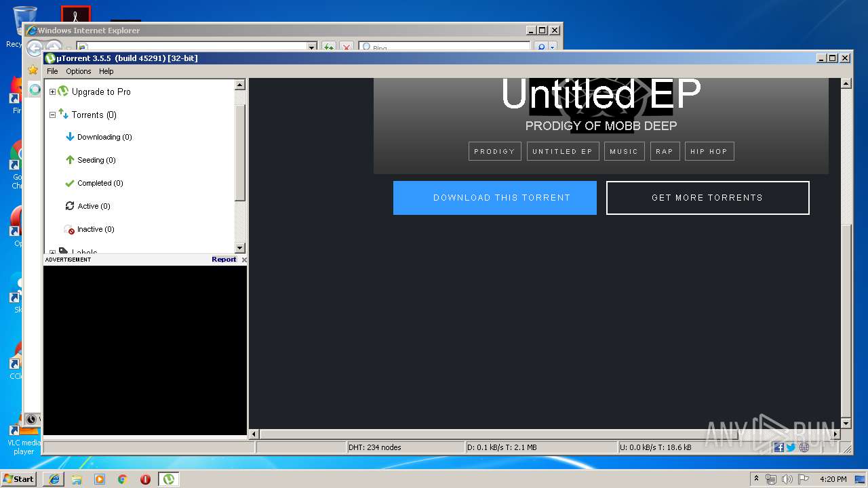Select Inactive (0) in the sidebar
Image resolution: width=868 pixels, height=488 pixels.
[x=96, y=229]
